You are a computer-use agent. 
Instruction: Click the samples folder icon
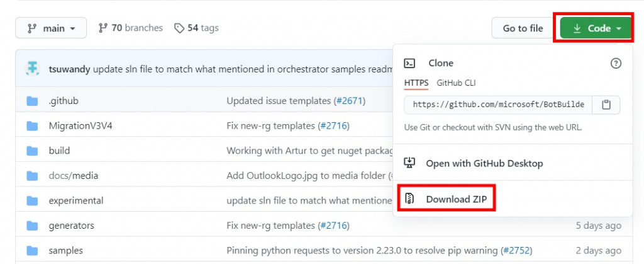(33, 250)
